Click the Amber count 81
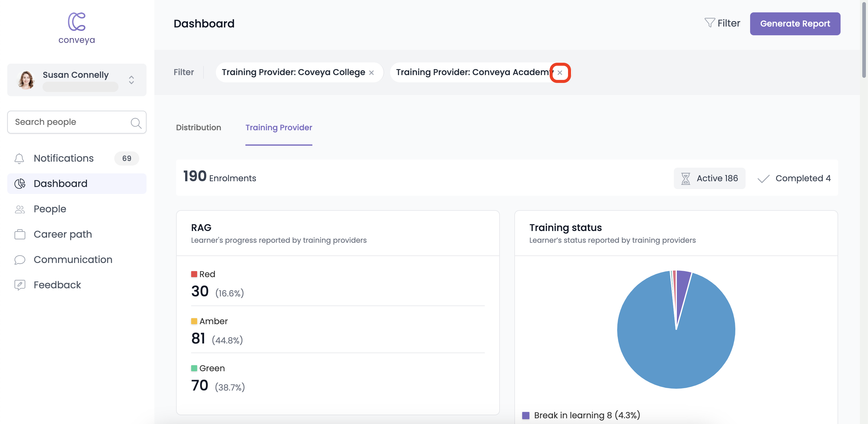Image resolution: width=868 pixels, height=424 pixels. point(198,338)
